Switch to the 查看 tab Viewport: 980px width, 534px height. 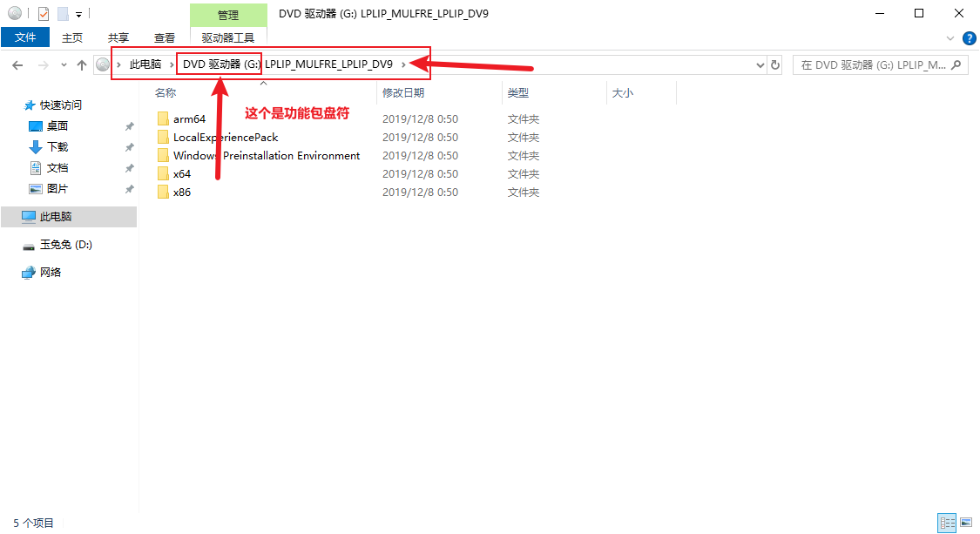tap(165, 37)
